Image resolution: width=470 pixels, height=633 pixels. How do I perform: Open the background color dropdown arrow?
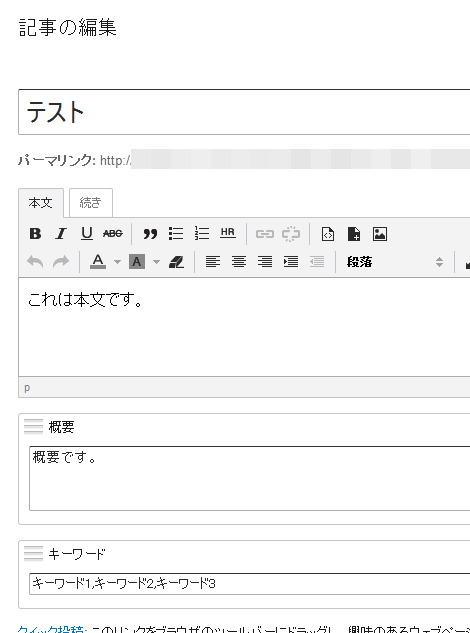(x=156, y=262)
